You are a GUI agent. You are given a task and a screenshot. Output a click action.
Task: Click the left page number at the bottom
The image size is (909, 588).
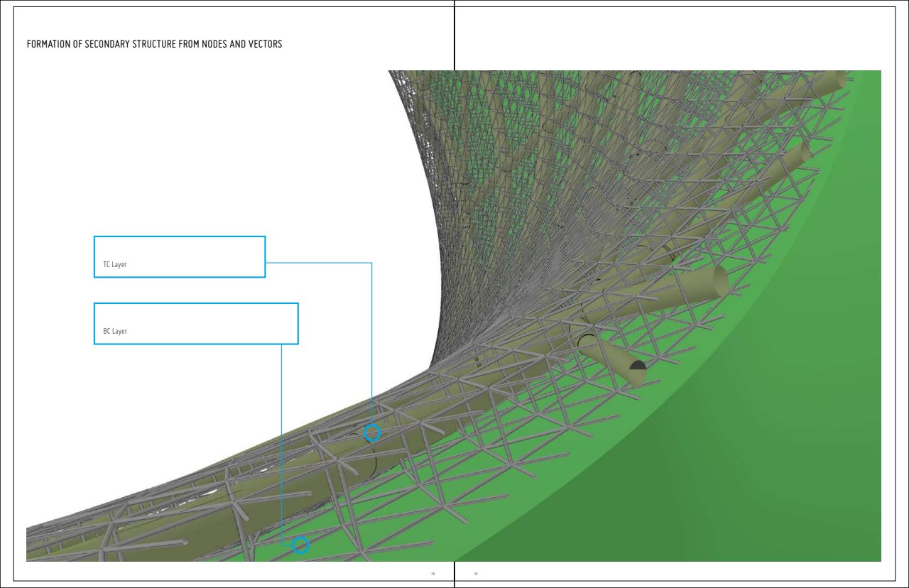pyautogui.click(x=432, y=574)
